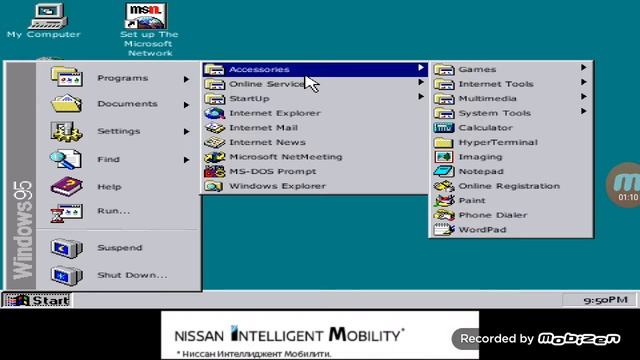
Task: Expand Online Services submenu arrow
Action: (421, 82)
